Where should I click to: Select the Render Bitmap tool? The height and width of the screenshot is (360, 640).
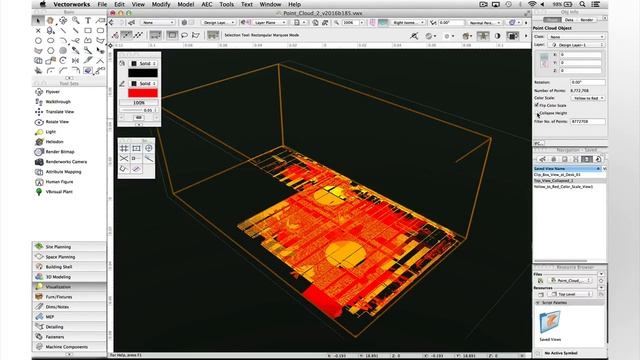tap(60, 151)
